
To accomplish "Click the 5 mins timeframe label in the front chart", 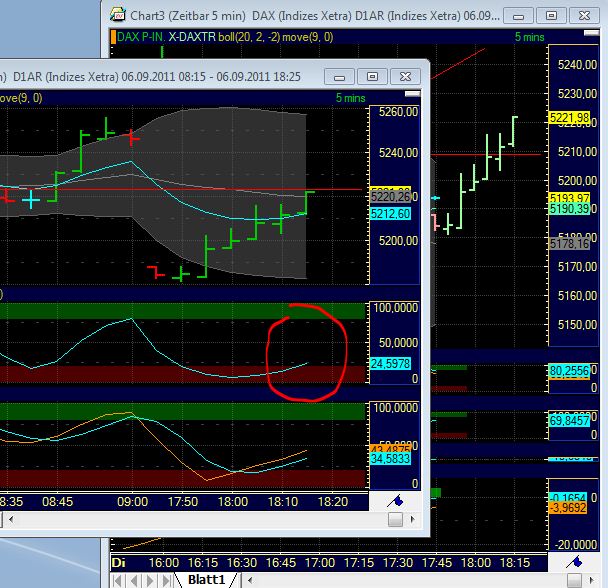I will (351, 98).
